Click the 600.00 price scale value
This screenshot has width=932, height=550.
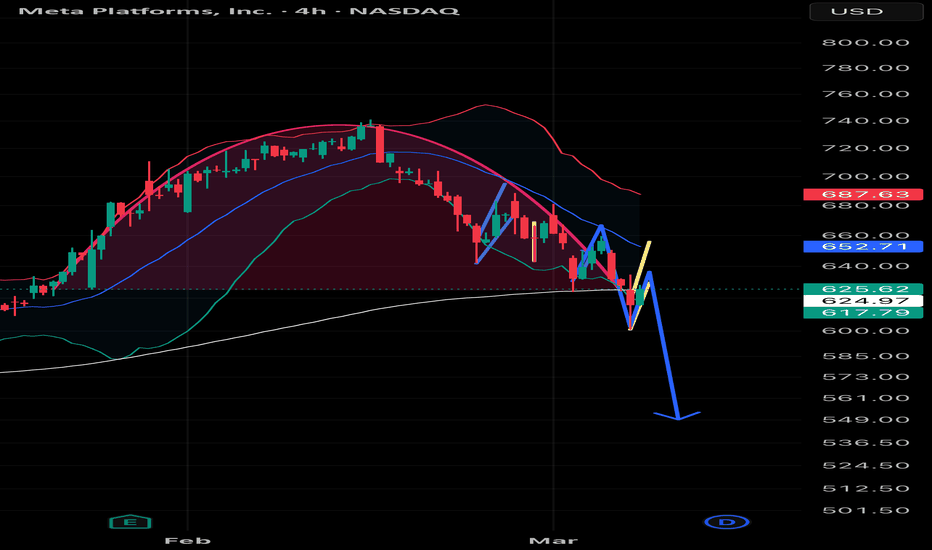coord(865,331)
